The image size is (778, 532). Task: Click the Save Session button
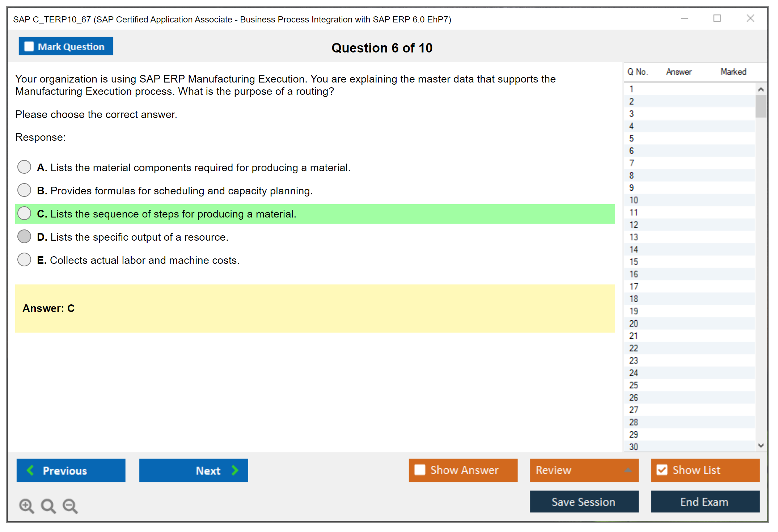(x=584, y=502)
